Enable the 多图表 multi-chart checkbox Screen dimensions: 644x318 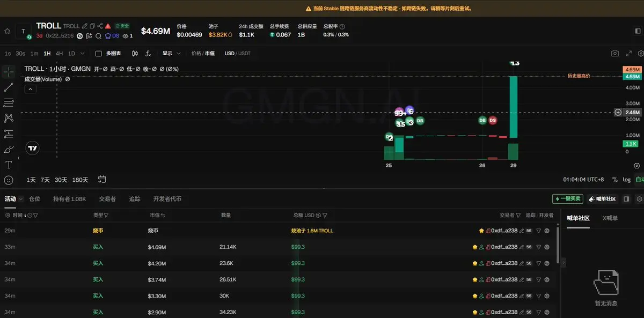click(x=98, y=54)
